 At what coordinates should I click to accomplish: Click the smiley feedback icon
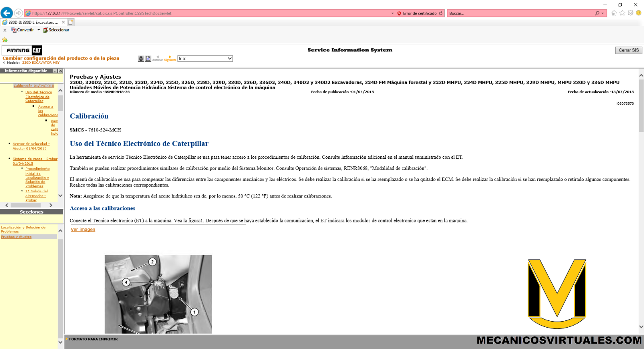coord(639,13)
